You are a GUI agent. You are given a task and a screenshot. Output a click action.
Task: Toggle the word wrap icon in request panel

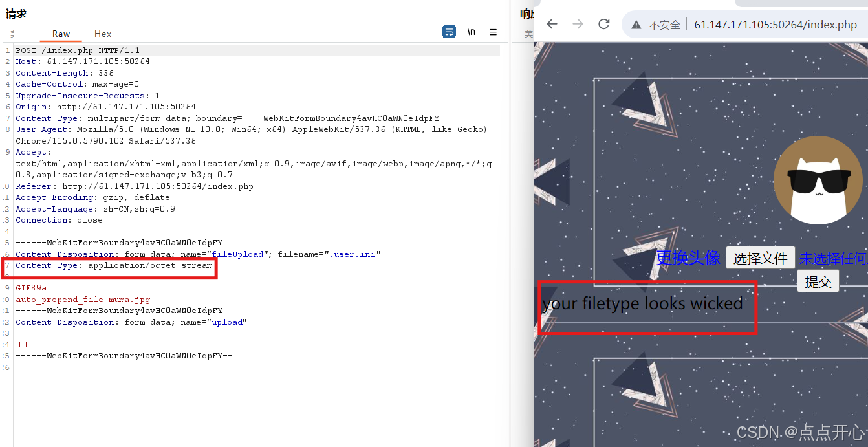click(x=449, y=32)
